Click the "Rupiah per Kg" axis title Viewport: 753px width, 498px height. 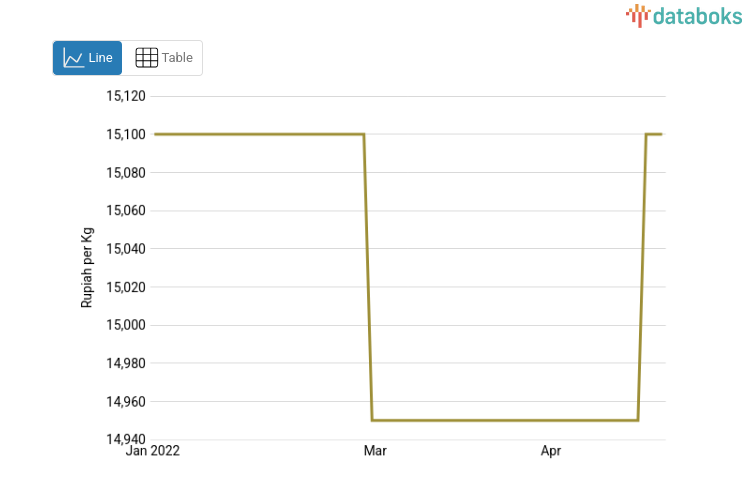[x=87, y=267]
